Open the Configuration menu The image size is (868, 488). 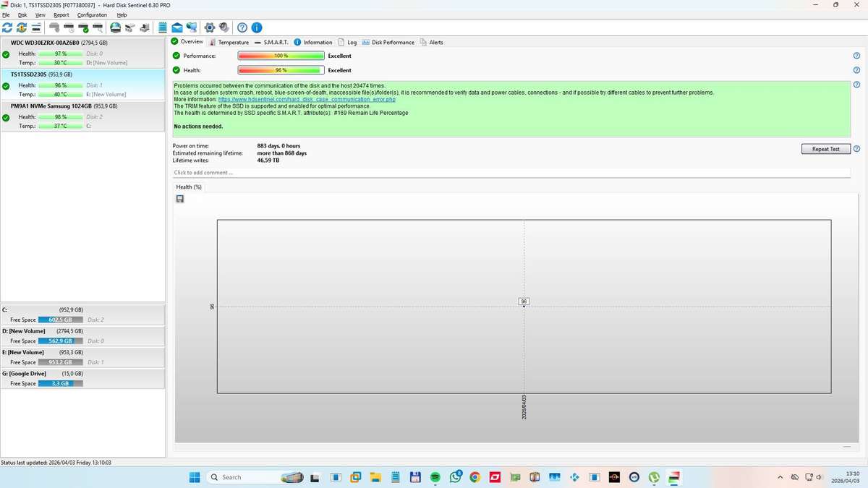[92, 14]
